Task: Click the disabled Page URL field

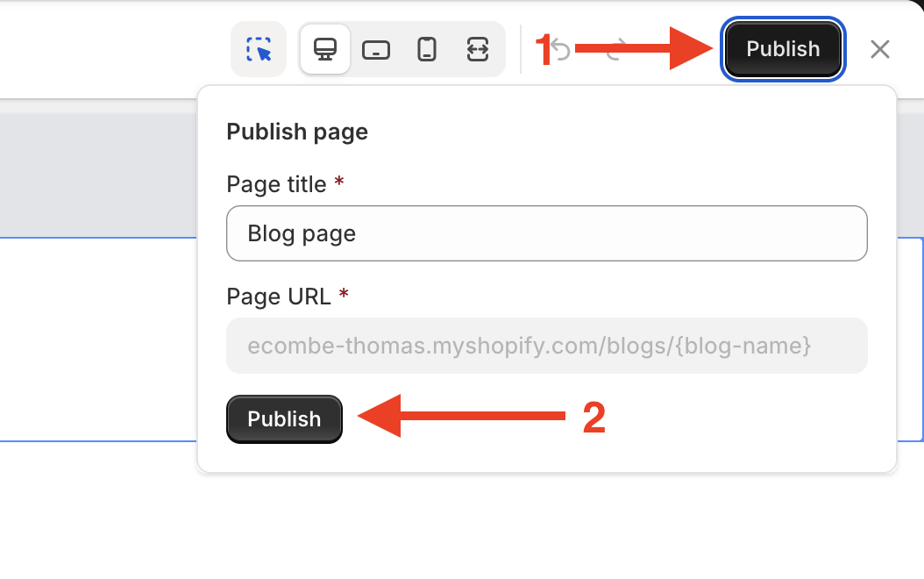Action: [546, 346]
